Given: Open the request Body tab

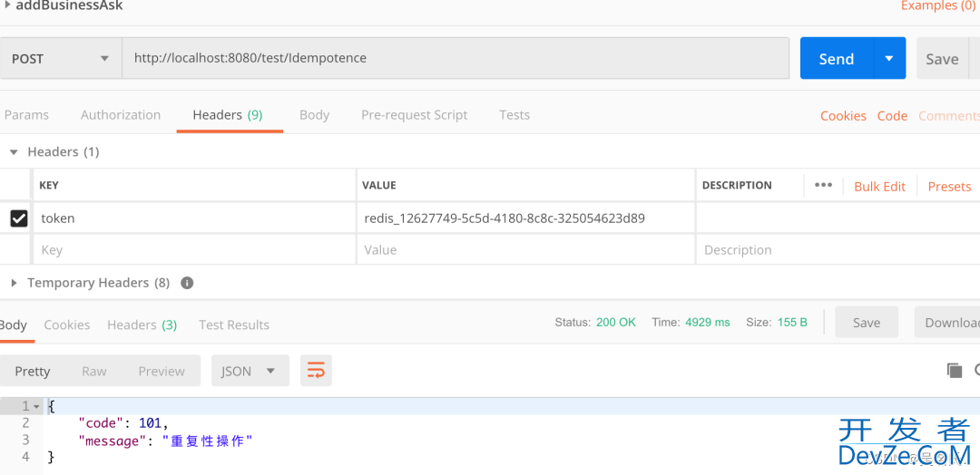Looking at the screenshot, I should pyautogui.click(x=314, y=115).
